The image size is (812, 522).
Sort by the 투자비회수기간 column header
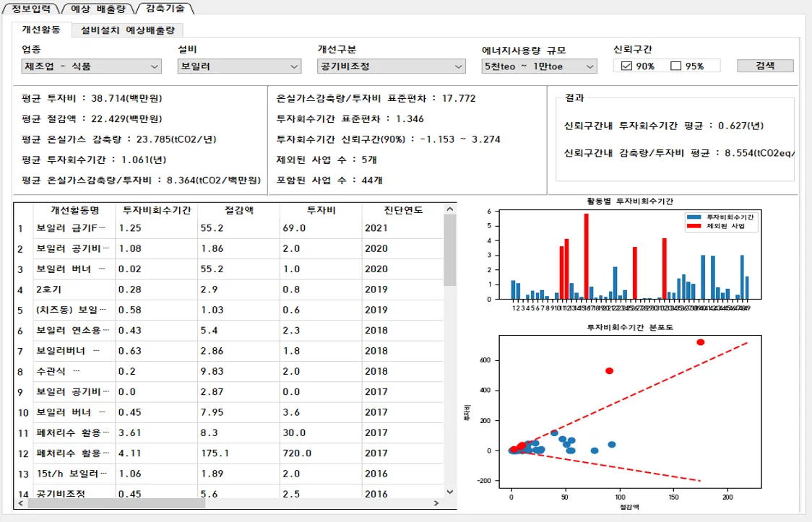[x=156, y=211]
